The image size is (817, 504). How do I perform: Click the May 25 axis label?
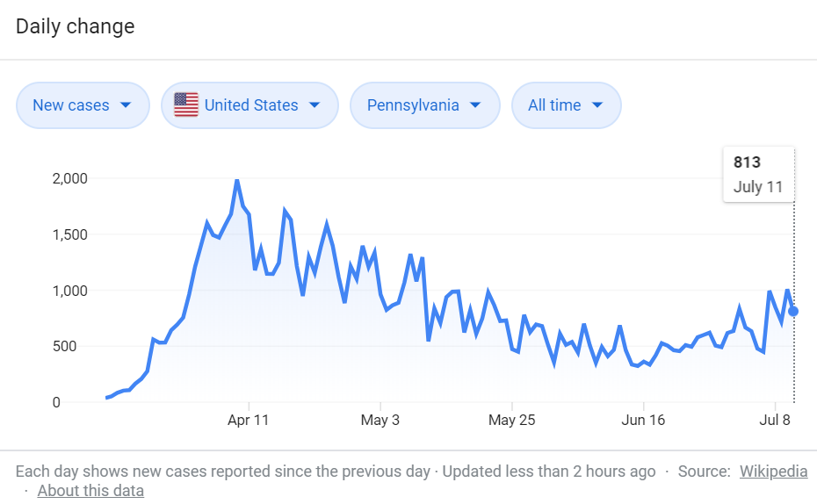pyautogui.click(x=511, y=421)
